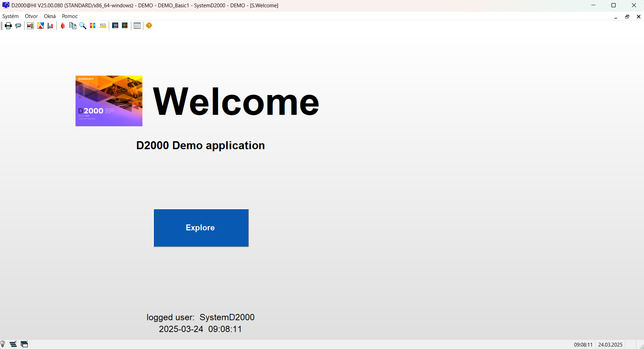
Task: Open the Systém menu
Action: click(10, 16)
